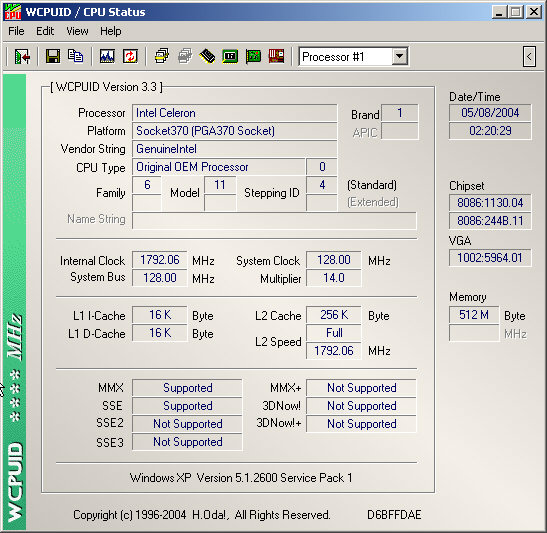
Task: Copy CPU information using the copy icon
Action: coord(76,56)
